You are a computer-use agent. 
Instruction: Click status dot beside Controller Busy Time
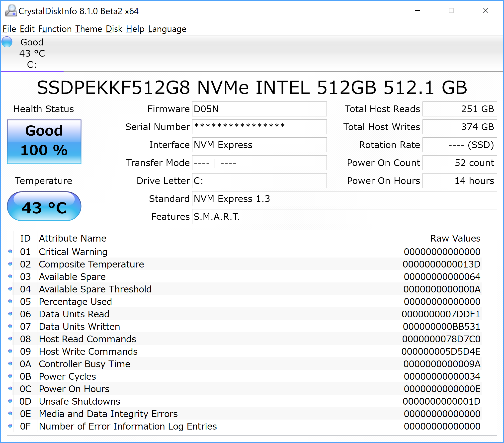pyautogui.click(x=10, y=363)
